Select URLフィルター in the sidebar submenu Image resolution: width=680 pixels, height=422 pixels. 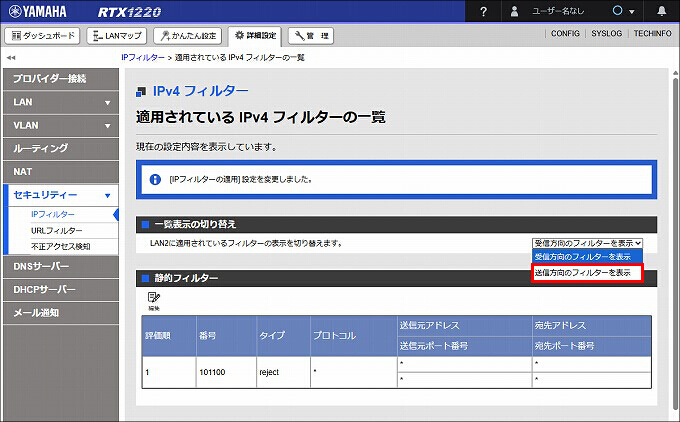click(x=56, y=230)
